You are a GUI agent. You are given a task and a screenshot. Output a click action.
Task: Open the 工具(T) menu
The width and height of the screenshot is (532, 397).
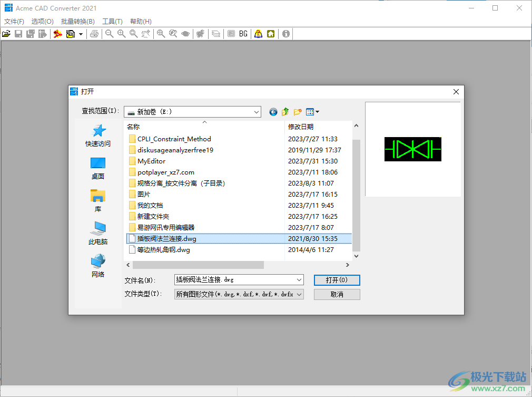pyautogui.click(x=112, y=22)
